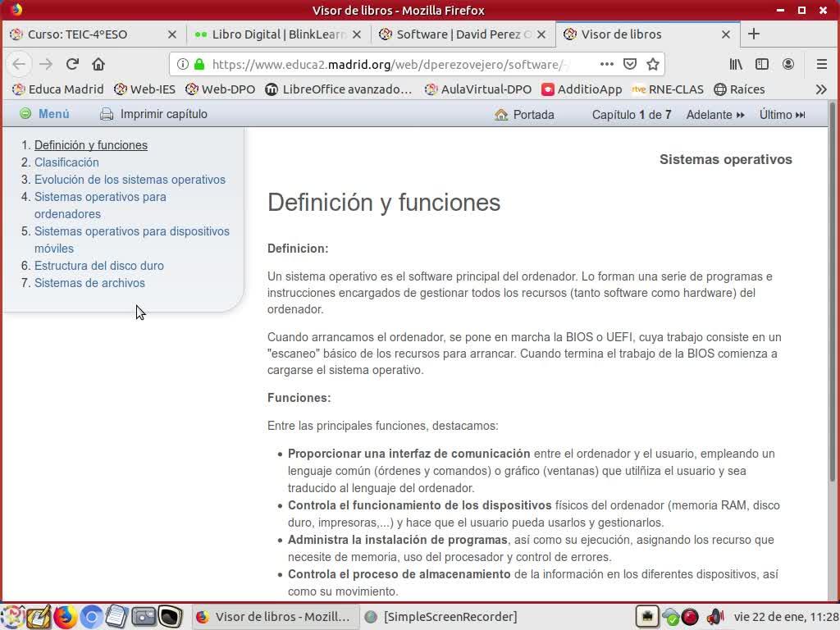Go to book Portada
The image size is (840, 630).
524,115
